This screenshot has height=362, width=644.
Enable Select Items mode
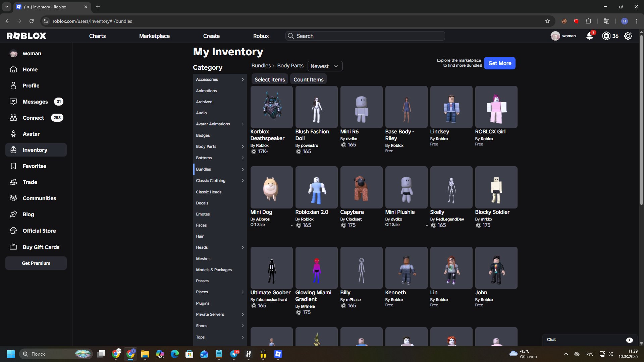[x=269, y=79]
